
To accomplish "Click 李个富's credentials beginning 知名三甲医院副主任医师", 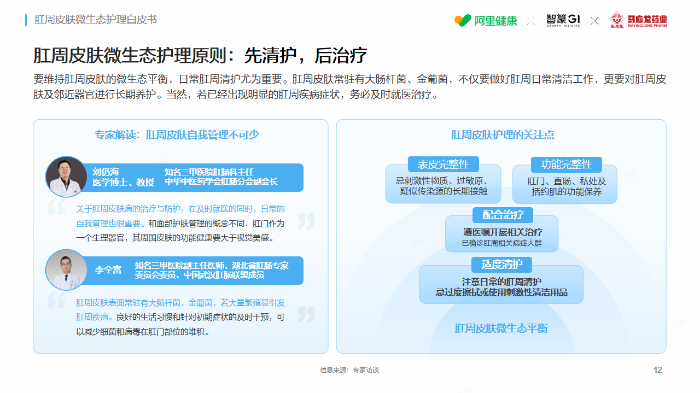I will click(212, 270).
